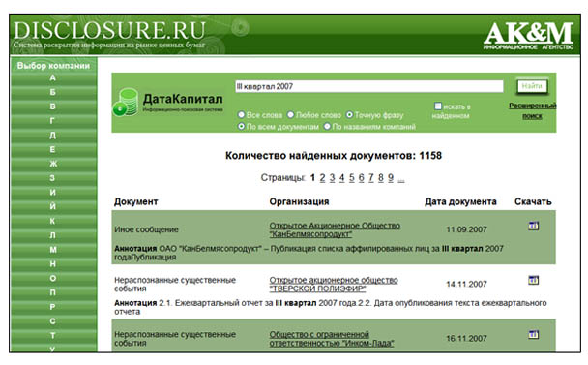
Task: Select letter 'Л' in company list
Action: [x=53, y=235]
